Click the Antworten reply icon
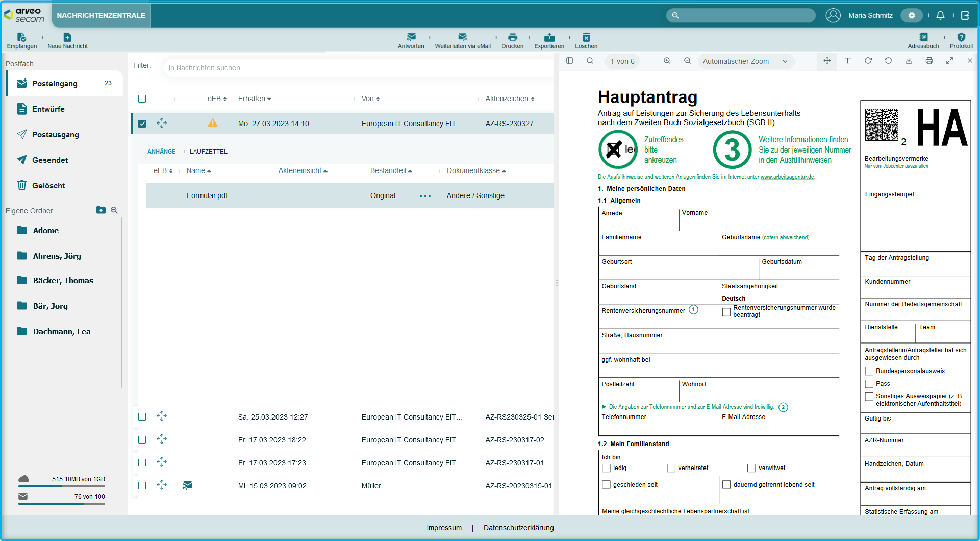 (x=411, y=37)
